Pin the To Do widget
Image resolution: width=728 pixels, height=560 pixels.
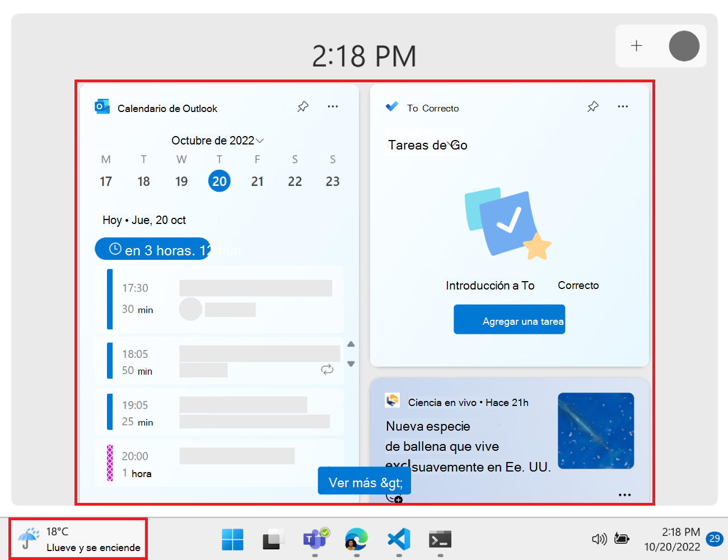pos(593,106)
